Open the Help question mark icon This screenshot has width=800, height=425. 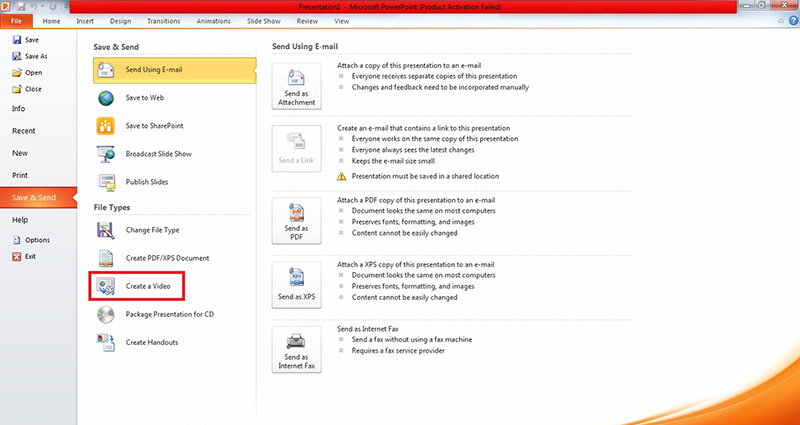pos(793,21)
